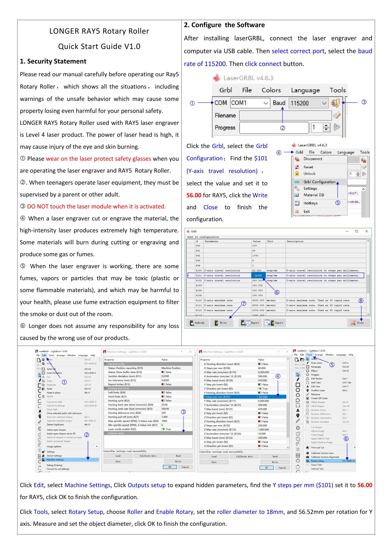Toggle the Y Direction pin invert ($3) switch
The width and height of the screenshot is (392, 555).
tap(260, 389)
